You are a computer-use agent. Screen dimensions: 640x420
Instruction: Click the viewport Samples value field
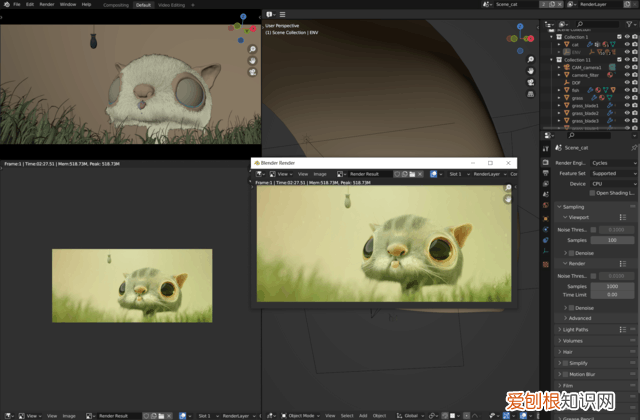click(611, 240)
